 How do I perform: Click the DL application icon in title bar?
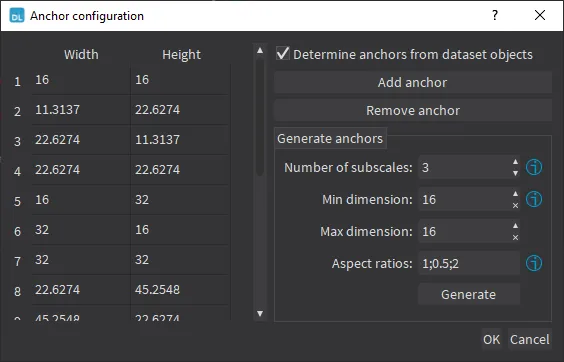point(17,15)
